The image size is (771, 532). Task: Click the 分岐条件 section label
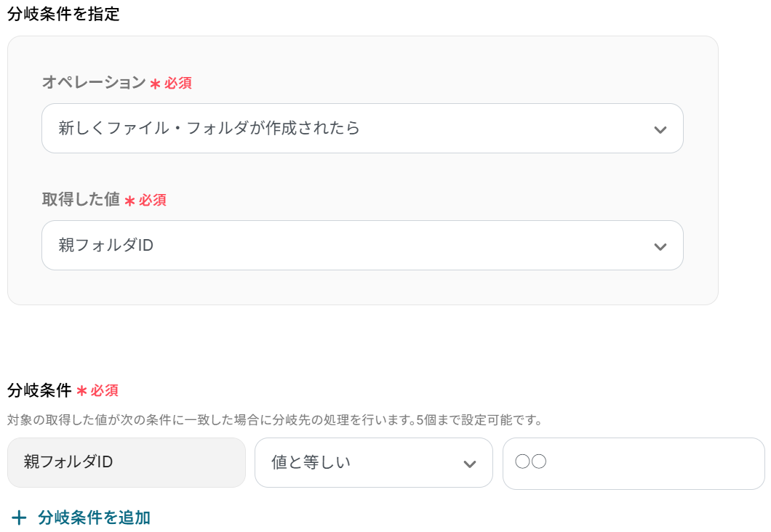tap(39, 390)
